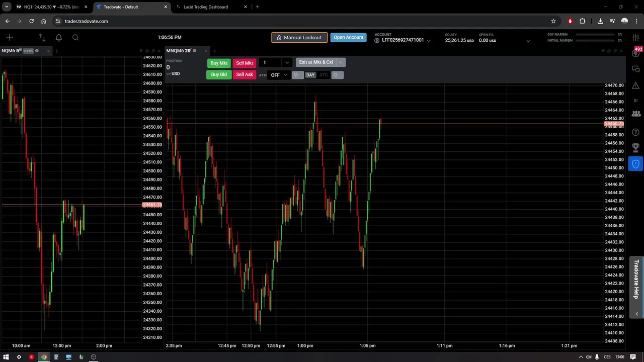
Task: Open the notifications bell
Action: (59, 37)
